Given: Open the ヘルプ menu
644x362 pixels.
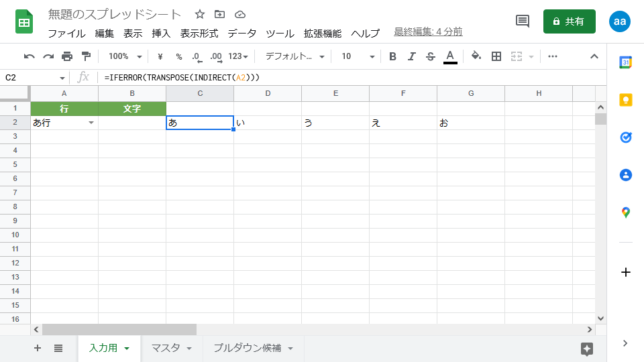Looking at the screenshot, I should [x=365, y=34].
